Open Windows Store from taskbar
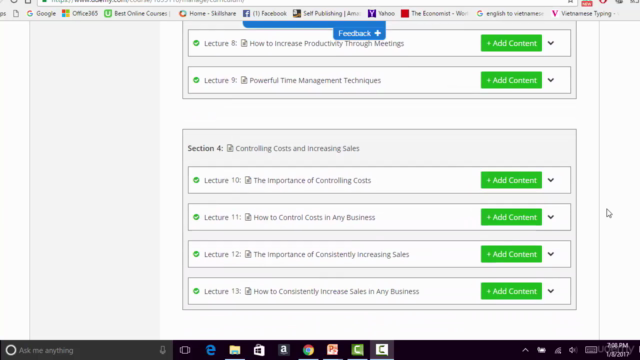 259,350
